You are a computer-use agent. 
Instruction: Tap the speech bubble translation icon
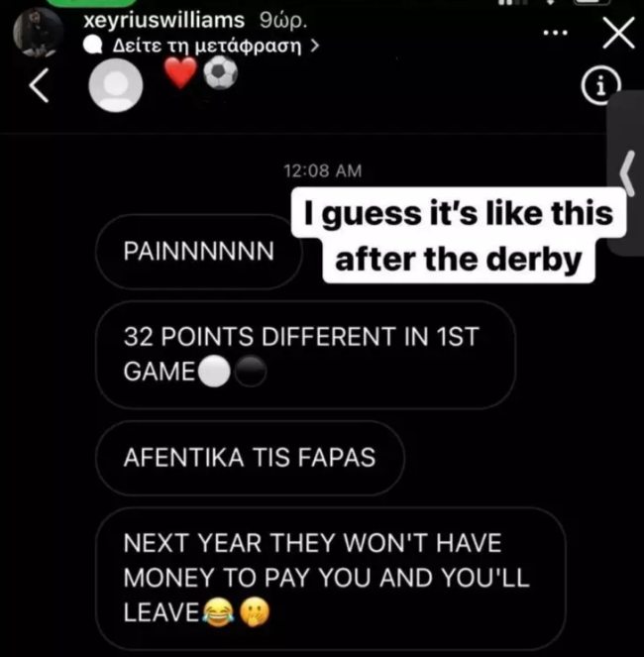coord(93,46)
